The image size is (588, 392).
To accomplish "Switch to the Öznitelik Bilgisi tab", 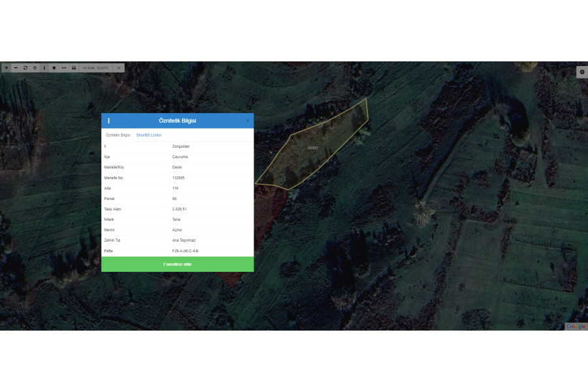I will pyautogui.click(x=118, y=135).
